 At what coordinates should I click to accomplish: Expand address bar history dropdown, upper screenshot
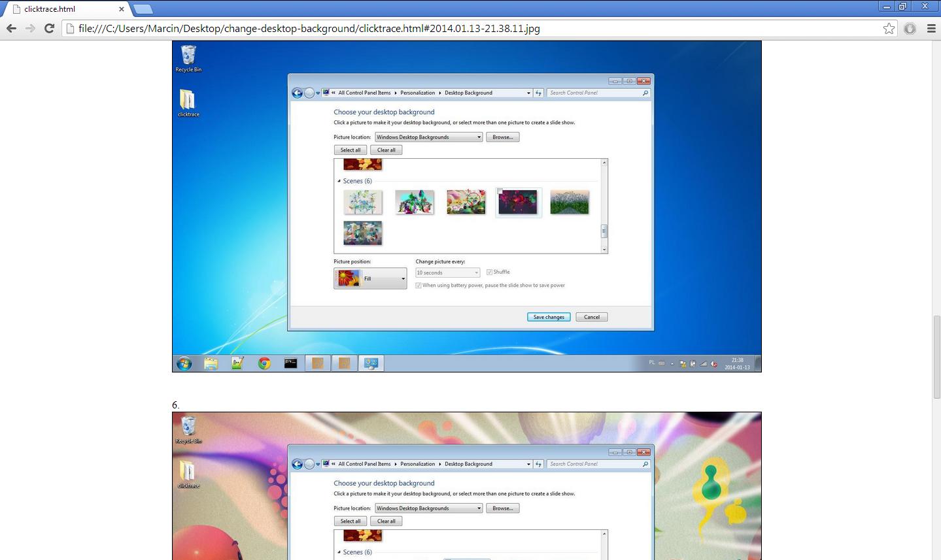click(x=528, y=93)
